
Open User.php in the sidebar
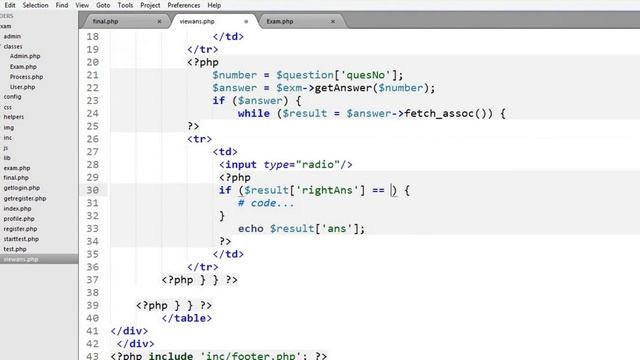pyautogui.click(x=22, y=87)
